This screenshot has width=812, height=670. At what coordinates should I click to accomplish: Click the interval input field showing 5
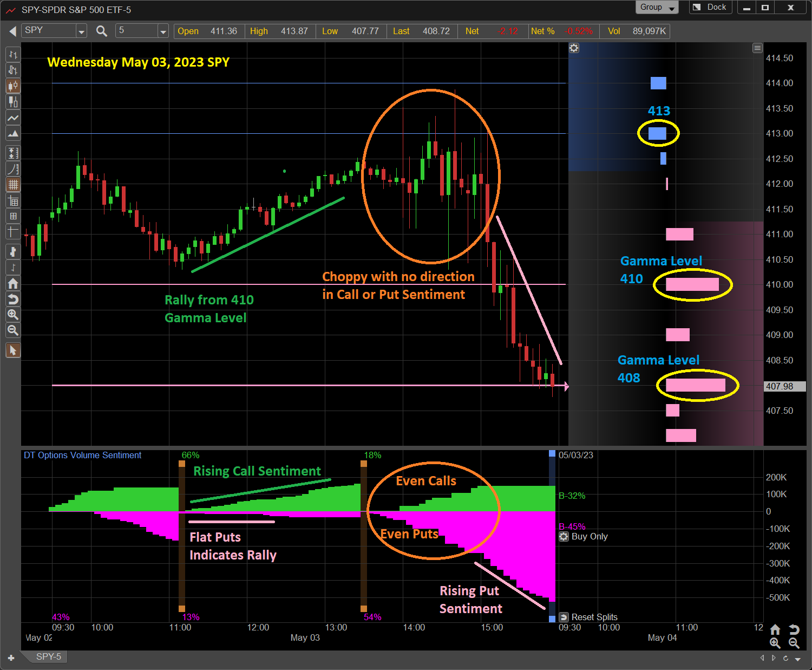(x=137, y=31)
